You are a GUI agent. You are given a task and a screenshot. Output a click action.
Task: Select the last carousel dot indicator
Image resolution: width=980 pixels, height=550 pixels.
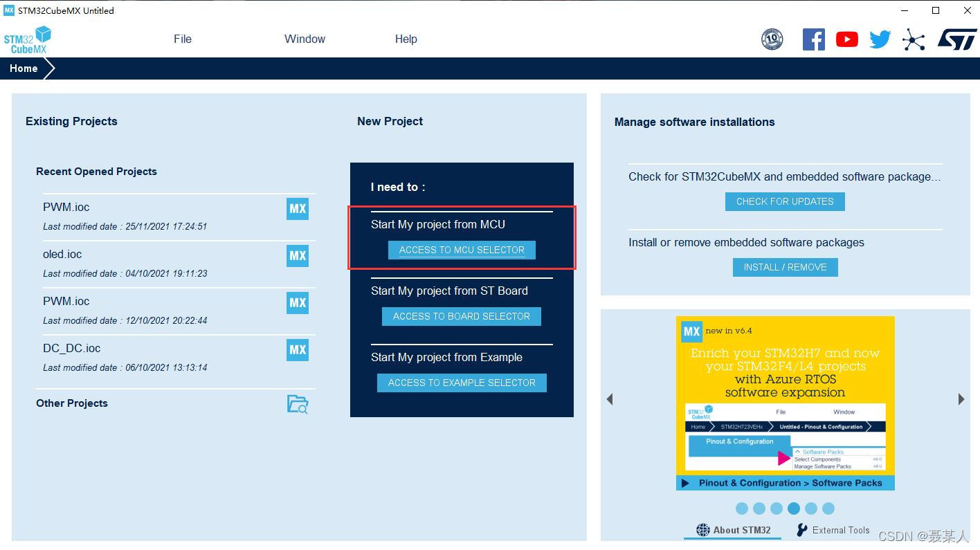click(x=828, y=508)
